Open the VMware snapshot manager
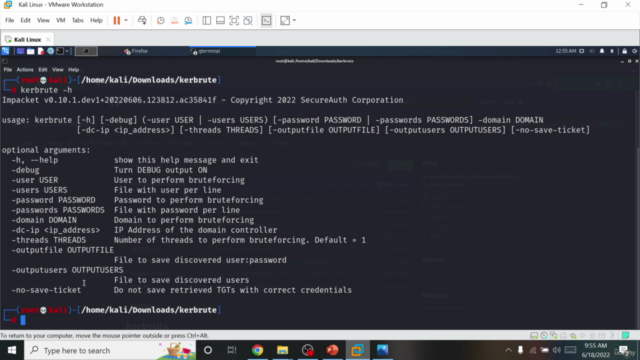Viewport: 640px width, 360px height. point(188,20)
